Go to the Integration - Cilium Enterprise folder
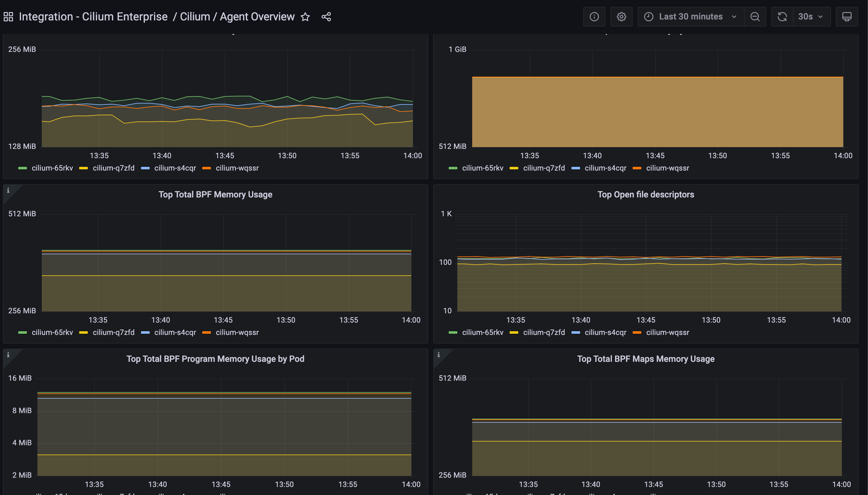This screenshot has height=495, width=868. (93, 17)
